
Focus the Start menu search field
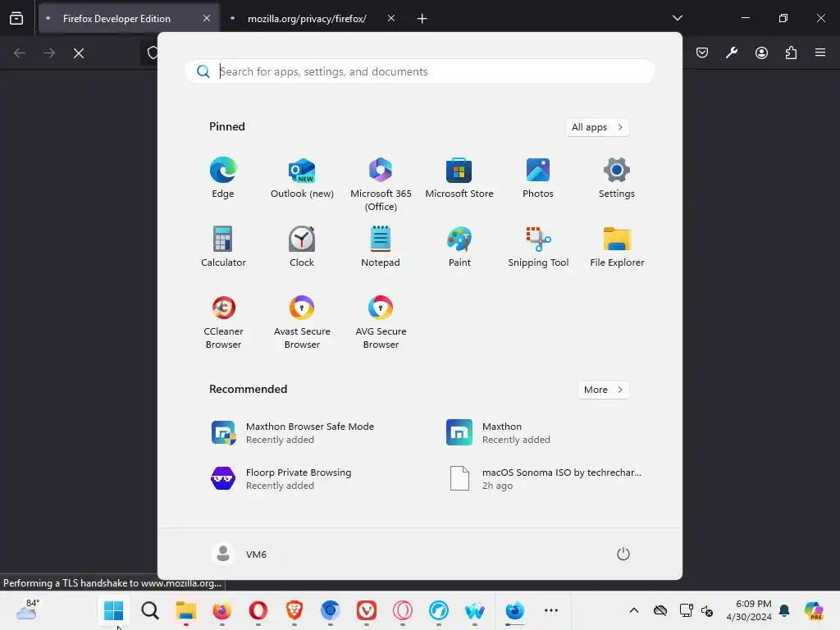pos(420,71)
